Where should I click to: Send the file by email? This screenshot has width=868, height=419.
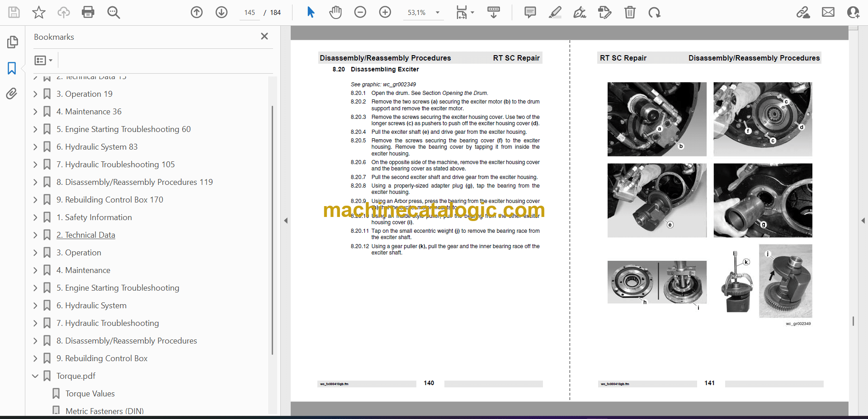pos(828,12)
